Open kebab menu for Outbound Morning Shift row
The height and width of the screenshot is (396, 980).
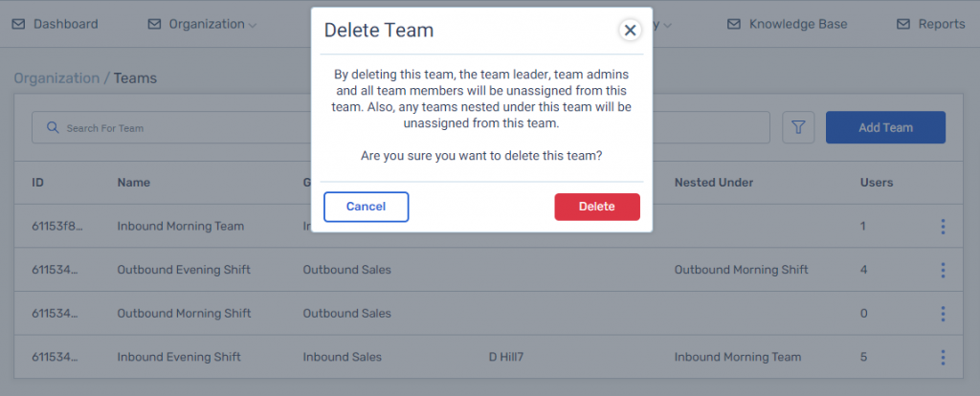click(943, 314)
